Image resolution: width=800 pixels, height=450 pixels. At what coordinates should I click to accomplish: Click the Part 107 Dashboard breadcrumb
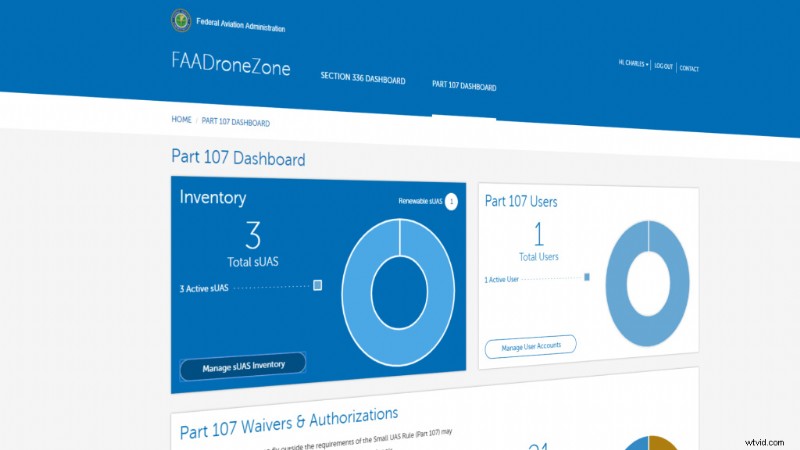pos(235,122)
